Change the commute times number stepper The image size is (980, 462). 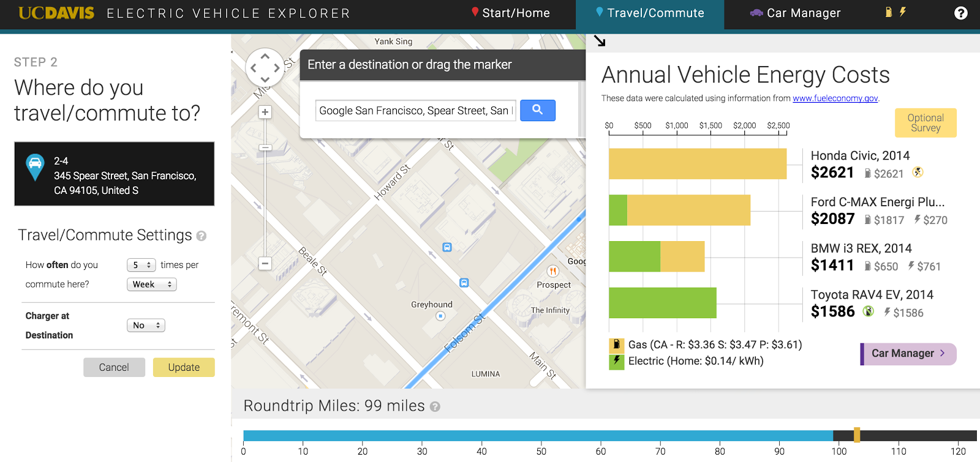coord(141,265)
